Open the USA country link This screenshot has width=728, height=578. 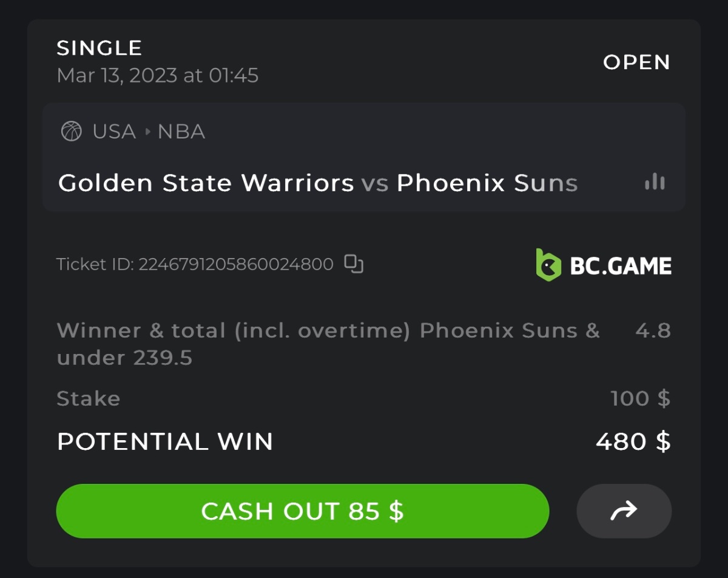click(x=114, y=132)
